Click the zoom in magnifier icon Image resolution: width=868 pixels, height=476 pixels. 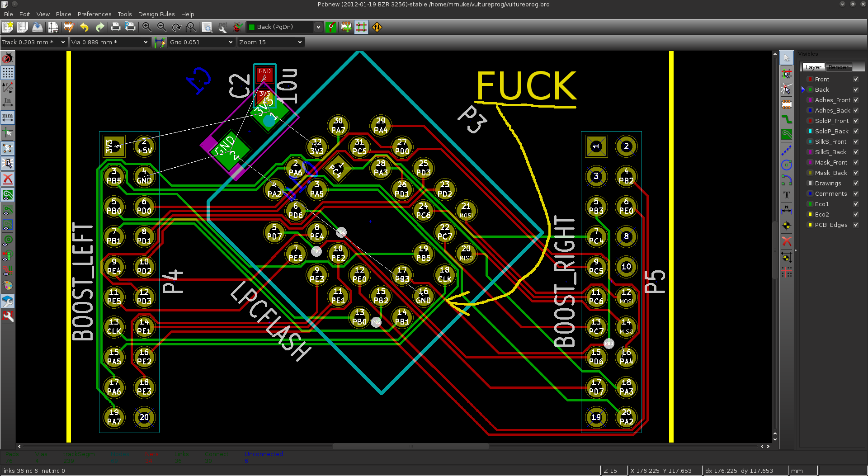point(146,27)
